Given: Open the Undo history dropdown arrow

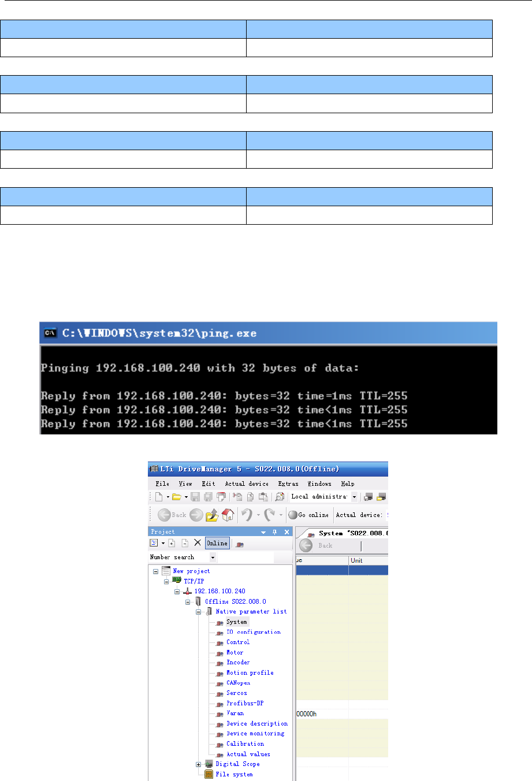Looking at the screenshot, I should (258, 515).
